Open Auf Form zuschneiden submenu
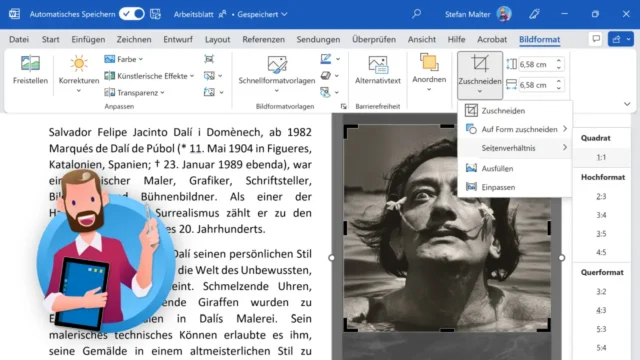 click(514, 129)
